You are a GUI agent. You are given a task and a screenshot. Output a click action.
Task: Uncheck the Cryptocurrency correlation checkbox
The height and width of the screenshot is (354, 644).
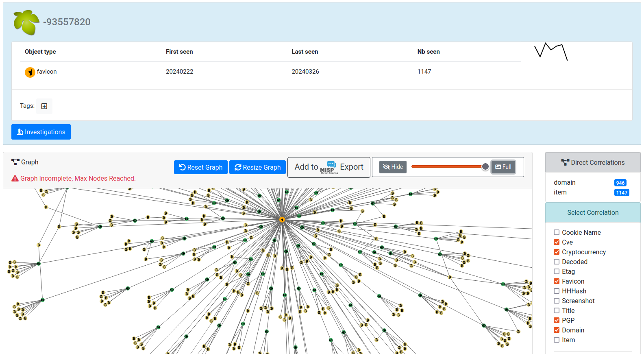[557, 252]
